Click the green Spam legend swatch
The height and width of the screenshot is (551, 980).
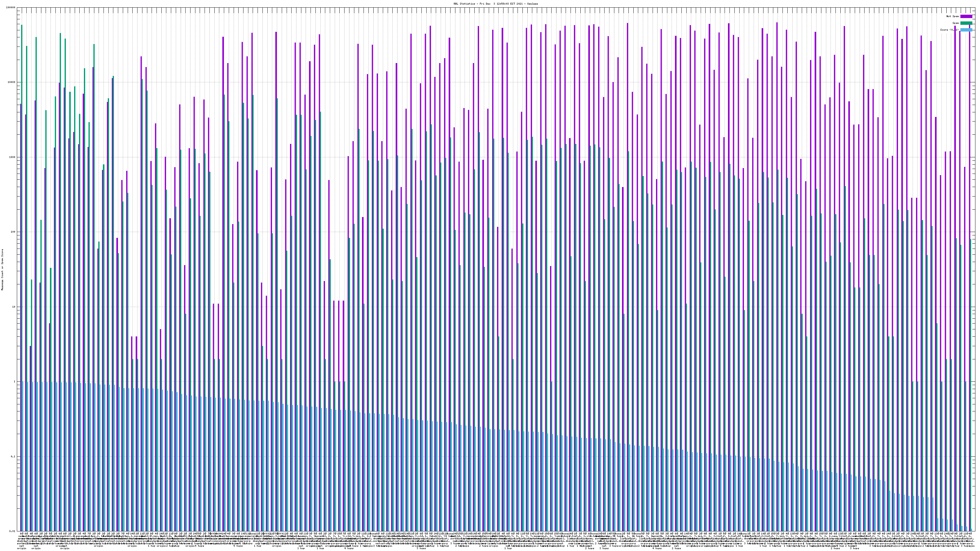(966, 23)
